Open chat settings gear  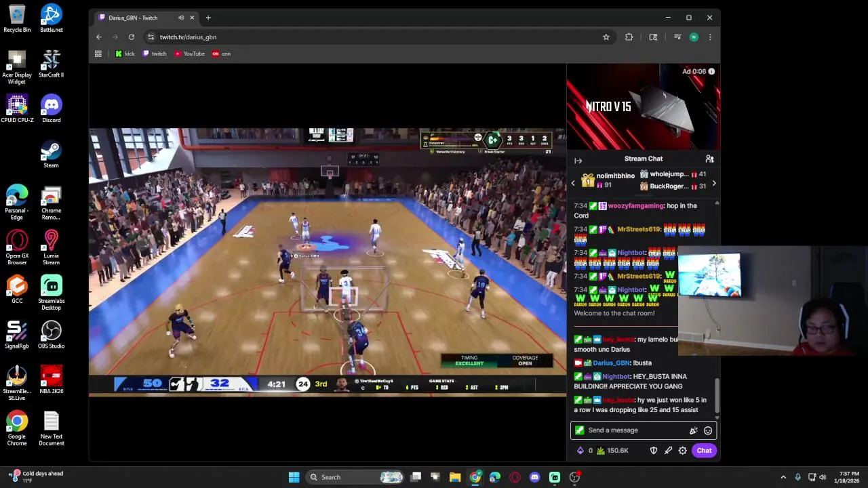click(683, 451)
